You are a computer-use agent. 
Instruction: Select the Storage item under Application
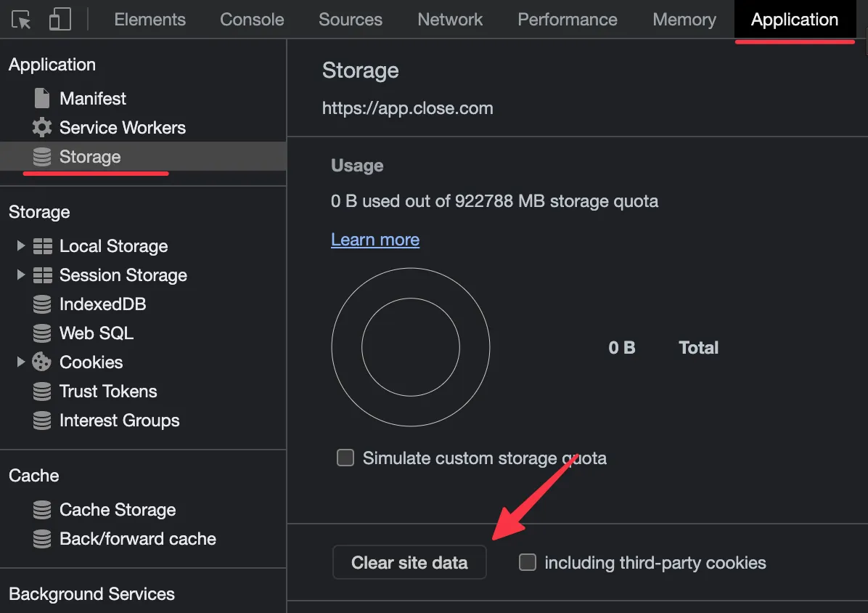click(x=143, y=157)
